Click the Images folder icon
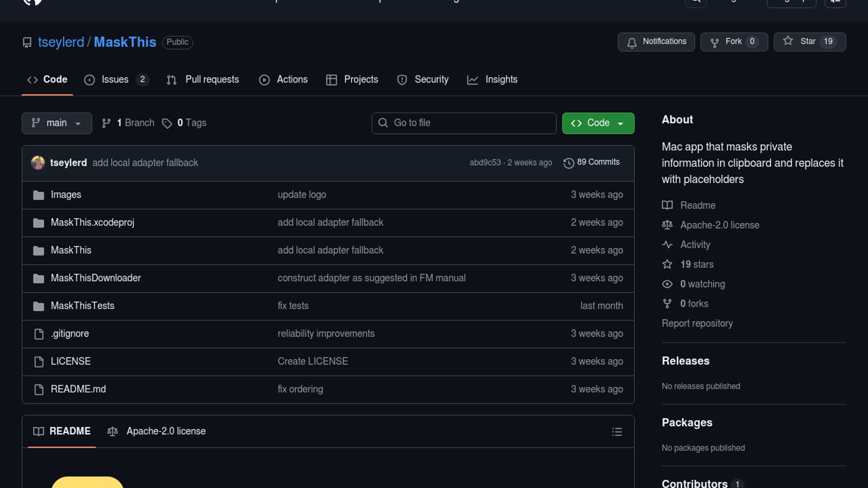 click(x=38, y=195)
